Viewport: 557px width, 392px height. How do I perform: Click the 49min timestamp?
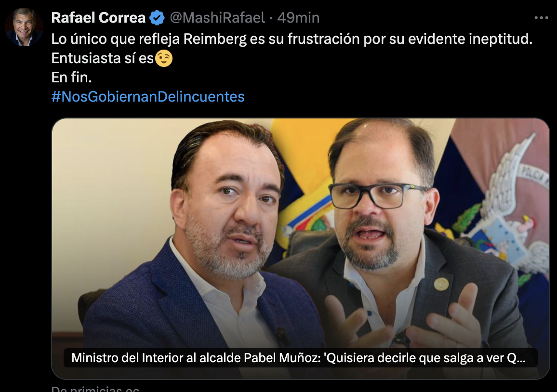(x=298, y=18)
